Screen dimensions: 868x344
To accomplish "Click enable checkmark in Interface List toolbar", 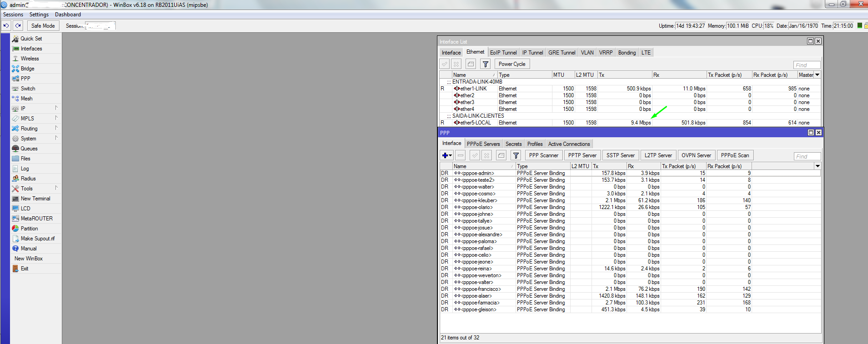I will pos(444,64).
